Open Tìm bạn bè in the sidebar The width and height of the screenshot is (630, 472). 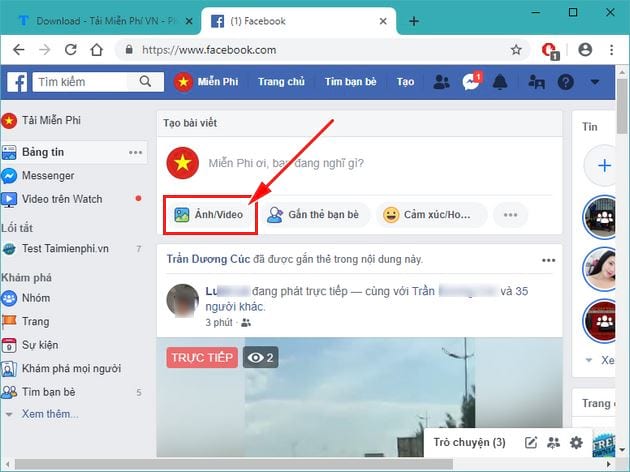(x=39, y=392)
